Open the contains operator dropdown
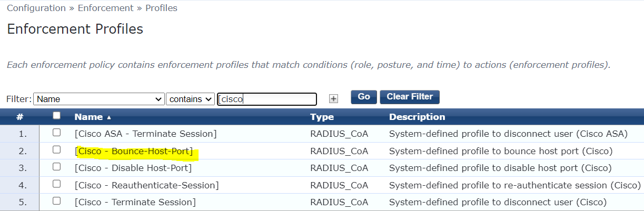Screen dimensions: 644x211 coord(190,99)
